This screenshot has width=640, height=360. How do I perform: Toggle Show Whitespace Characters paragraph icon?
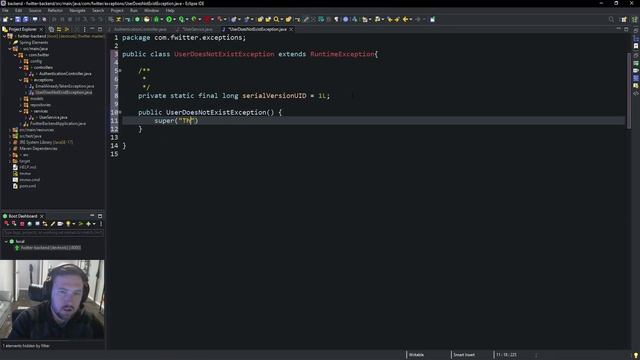point(336,19)
